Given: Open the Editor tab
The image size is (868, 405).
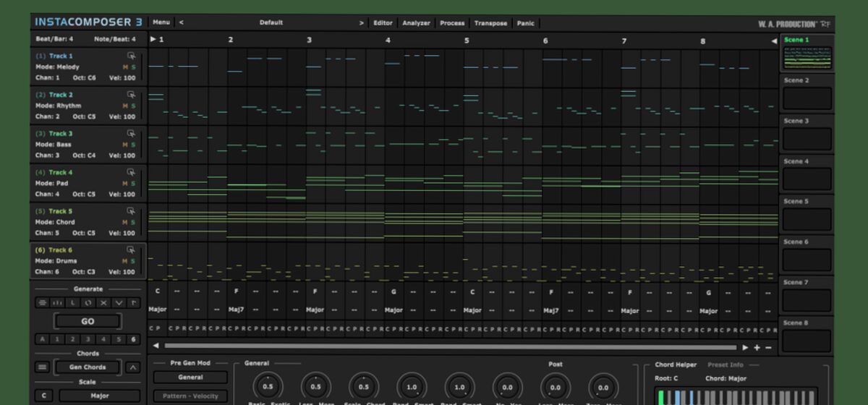Looking at the screenshot, I should 383,23.
